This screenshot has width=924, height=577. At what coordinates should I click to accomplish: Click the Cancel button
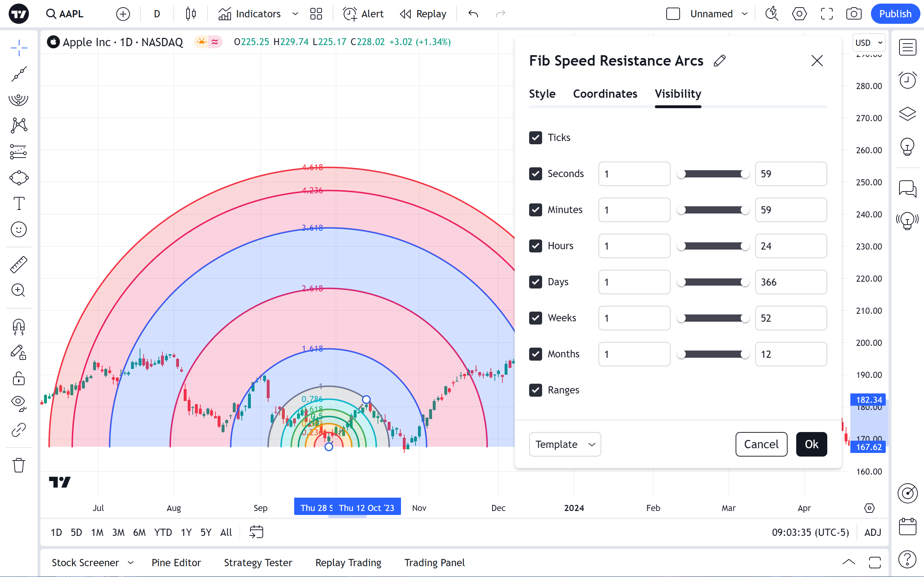click(761, 444)
